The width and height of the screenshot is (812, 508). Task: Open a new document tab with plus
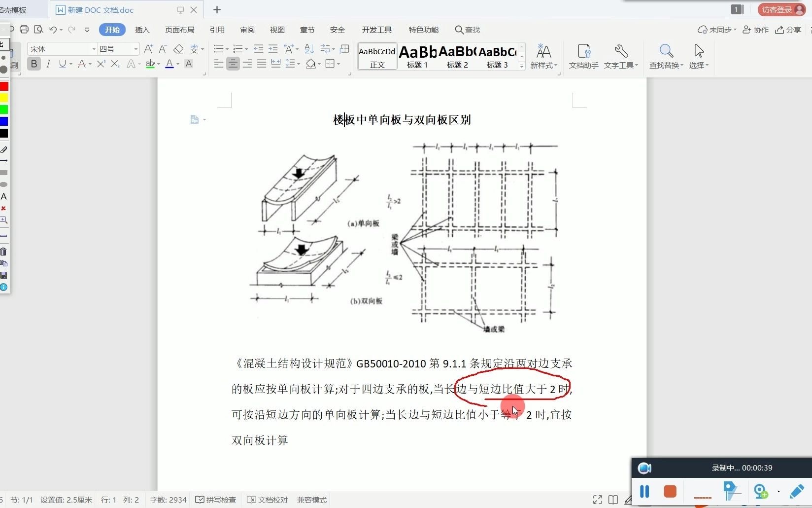pyautogui.click(x=217, y=9)
